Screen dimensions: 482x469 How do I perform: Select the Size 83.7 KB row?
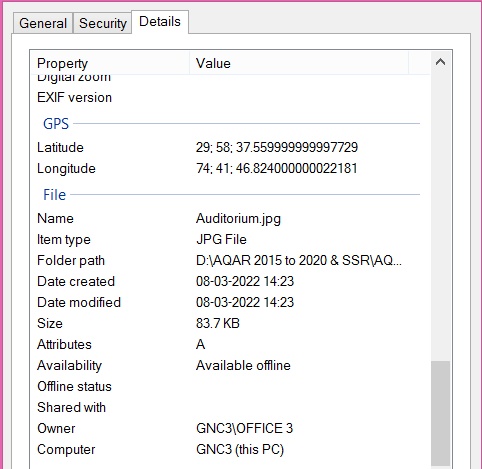(x=230, y=323)
